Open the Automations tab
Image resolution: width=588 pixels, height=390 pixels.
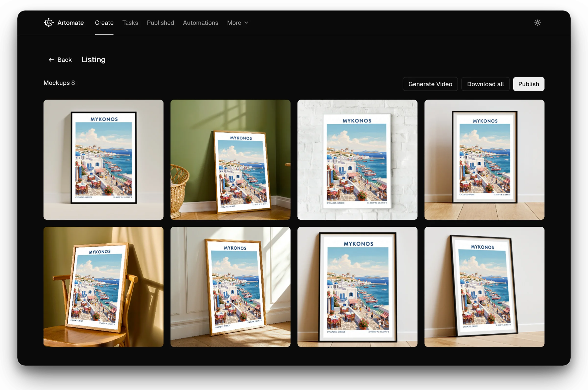click(x=200, y=23)
